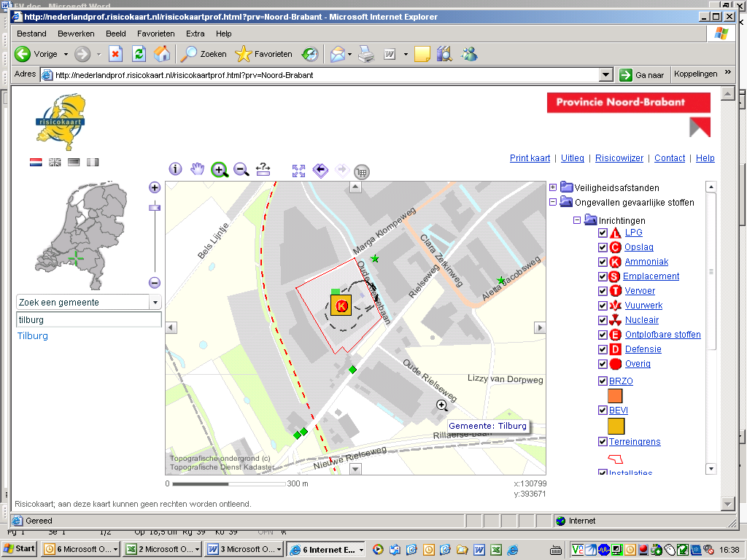Open the Favorieten star toolbar button

coord(263,54)
